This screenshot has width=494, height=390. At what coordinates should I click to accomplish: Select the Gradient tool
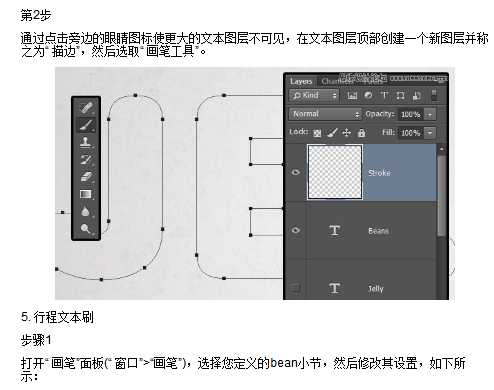[86, 194]
